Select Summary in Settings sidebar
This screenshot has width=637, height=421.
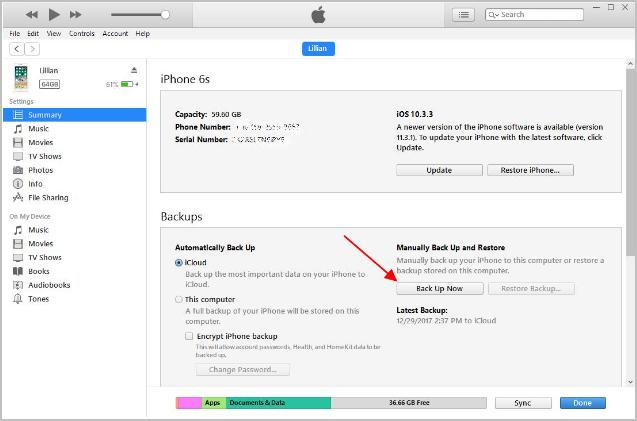click(x=74, y=115)
